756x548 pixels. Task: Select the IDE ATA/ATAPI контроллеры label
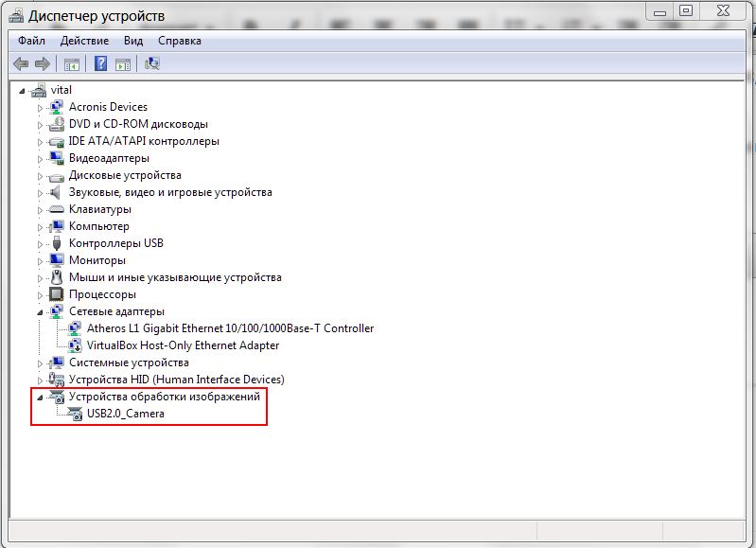144,141
